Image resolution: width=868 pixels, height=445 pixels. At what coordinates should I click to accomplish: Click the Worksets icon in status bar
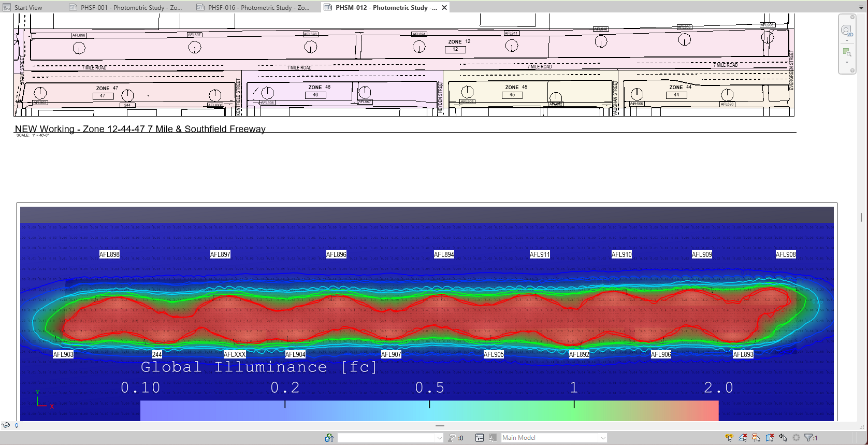(329, 438)
